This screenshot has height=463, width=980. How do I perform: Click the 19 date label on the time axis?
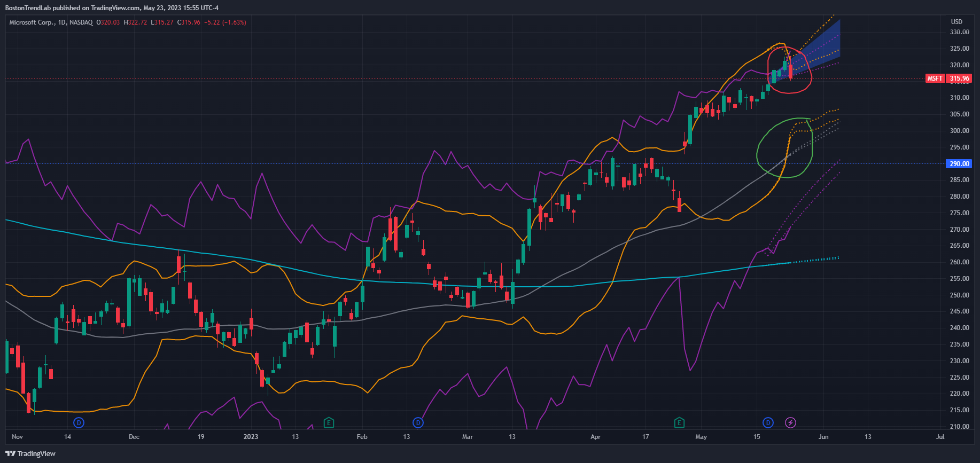click(201, 437)
